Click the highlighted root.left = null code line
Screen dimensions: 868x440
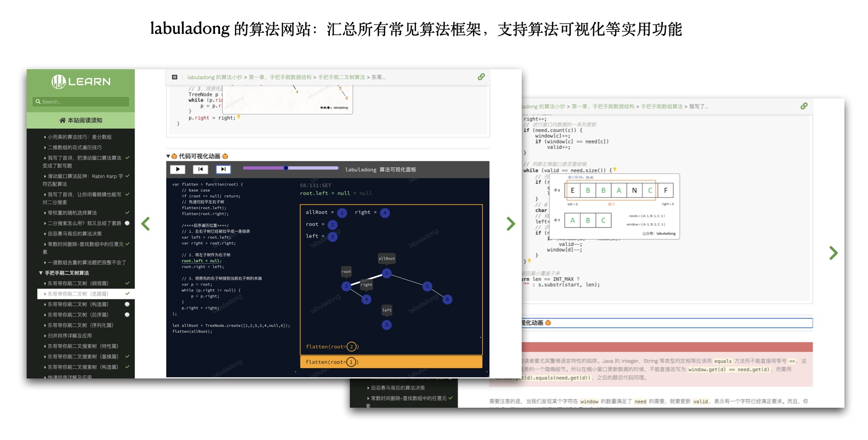coord(201,261)
